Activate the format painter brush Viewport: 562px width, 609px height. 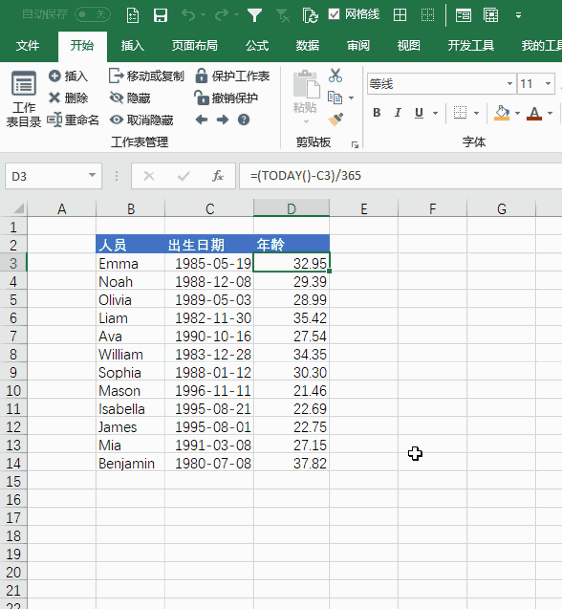336,119
